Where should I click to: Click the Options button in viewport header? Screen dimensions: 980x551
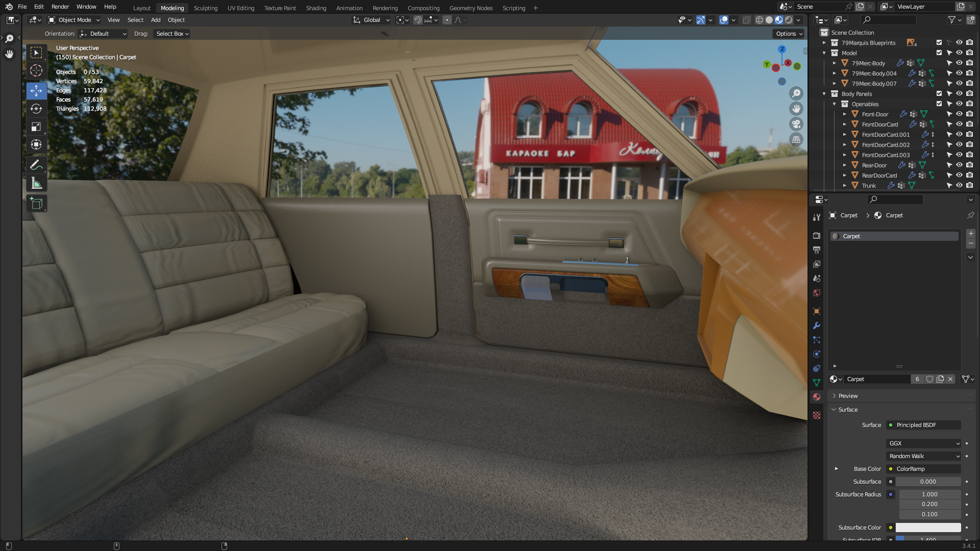789,34
